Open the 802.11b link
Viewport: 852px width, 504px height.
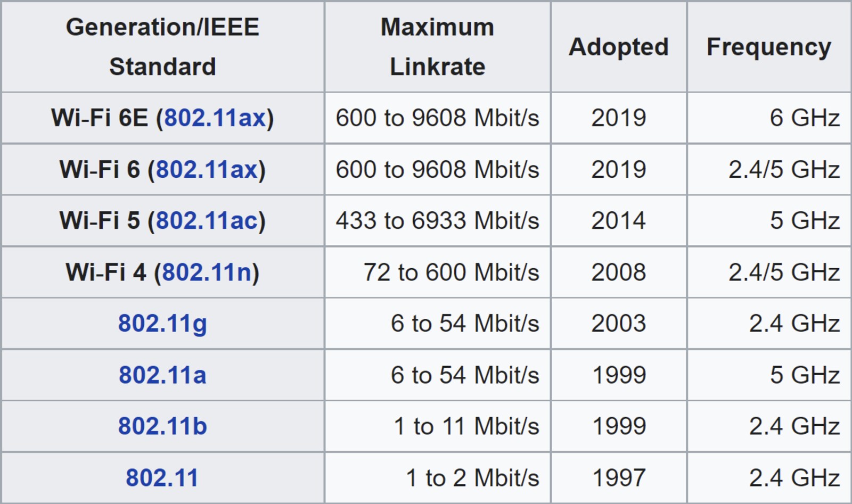click(x=162, y=426)
